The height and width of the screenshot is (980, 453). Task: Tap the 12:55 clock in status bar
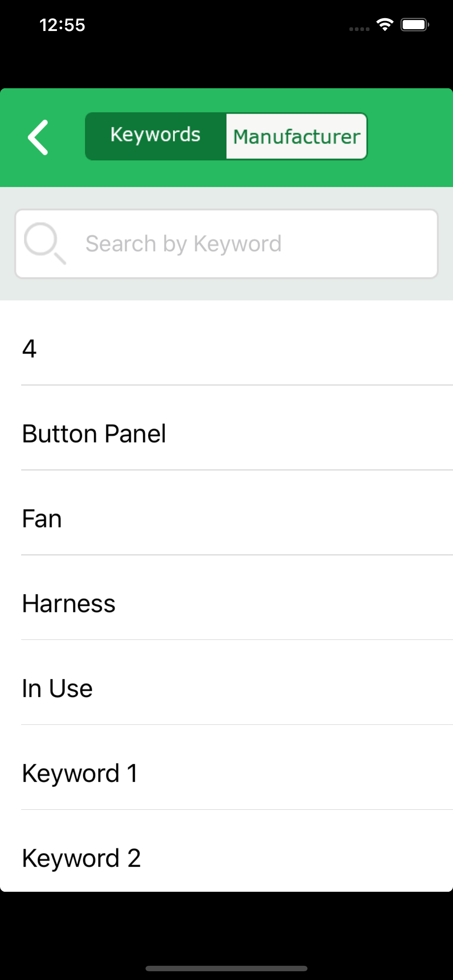coord(62,25)
